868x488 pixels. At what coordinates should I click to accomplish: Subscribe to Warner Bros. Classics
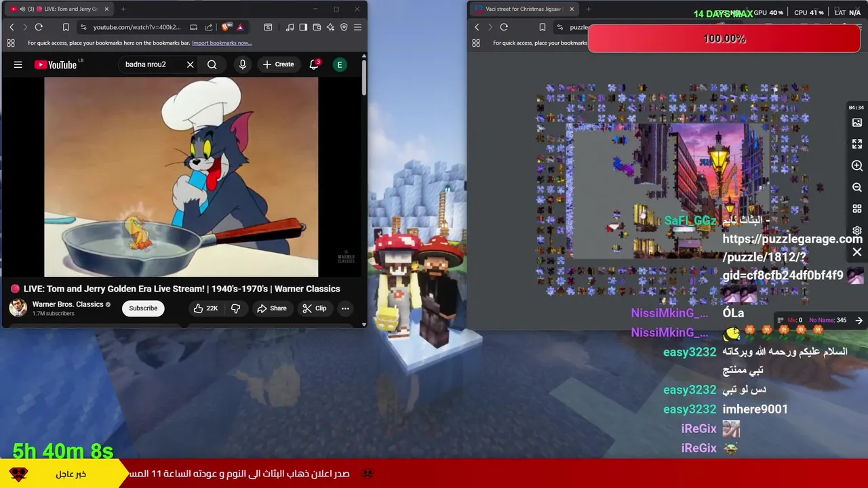tap(143, 308)
